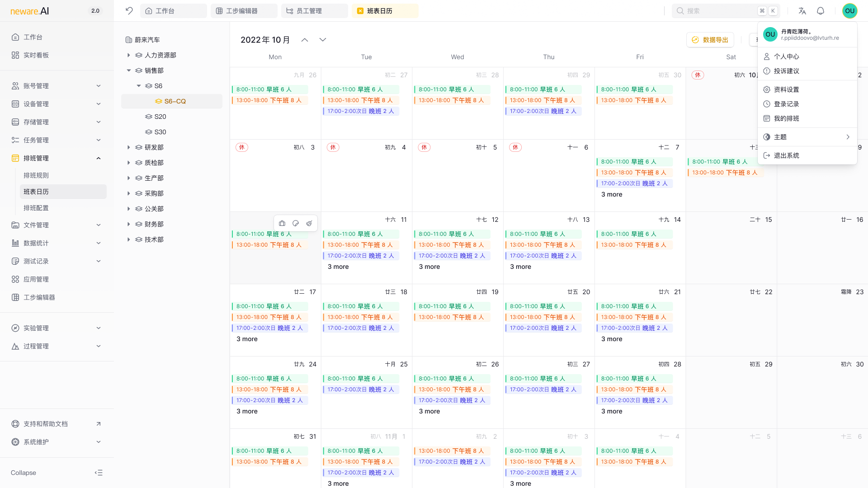868x488 pixels.
Task: Click the 休 rest badge on October 5
Action: point(424,147)
